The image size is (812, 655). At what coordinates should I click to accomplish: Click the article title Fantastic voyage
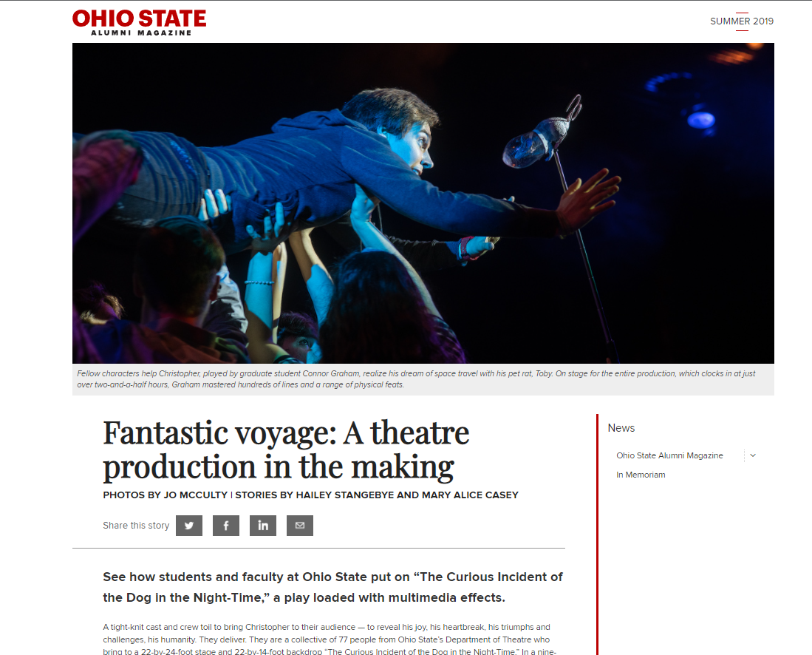pos(286,449)
